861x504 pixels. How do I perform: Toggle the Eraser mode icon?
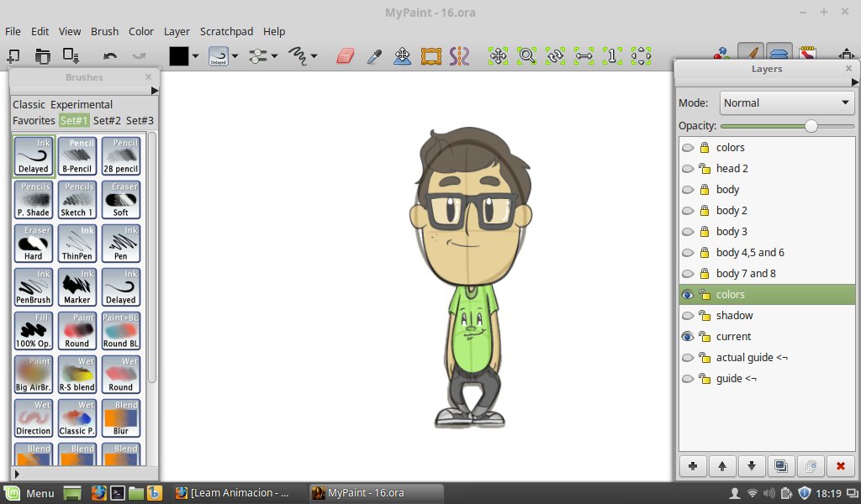(x=345, y=55)
